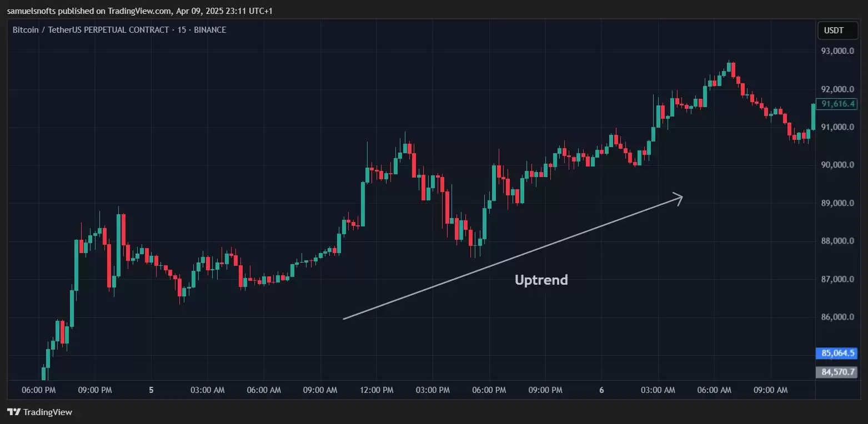Click the Bitcoin / TetherUS PERPETUAL CONTRACT title
The image size is (868, 424).
coord(91,30)
